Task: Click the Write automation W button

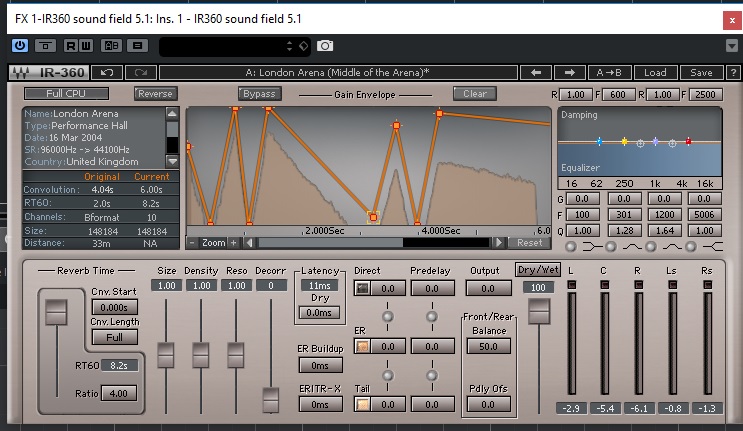Action: 86,46
